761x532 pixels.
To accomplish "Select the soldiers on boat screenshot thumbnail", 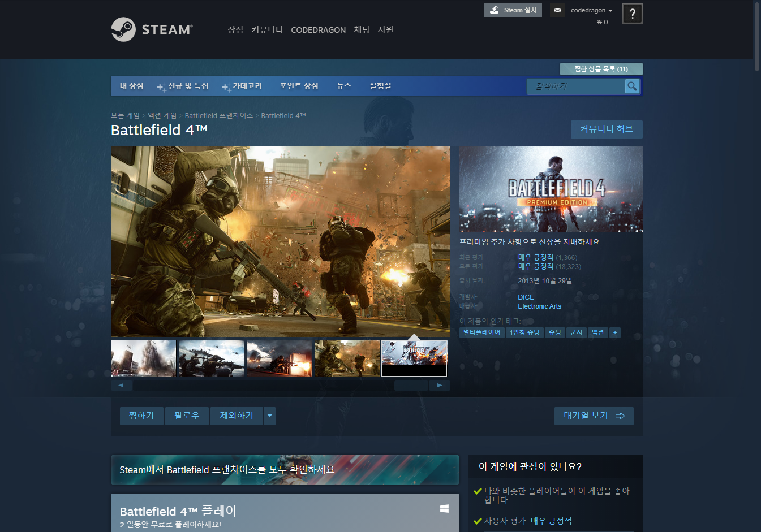I will 211,358.
